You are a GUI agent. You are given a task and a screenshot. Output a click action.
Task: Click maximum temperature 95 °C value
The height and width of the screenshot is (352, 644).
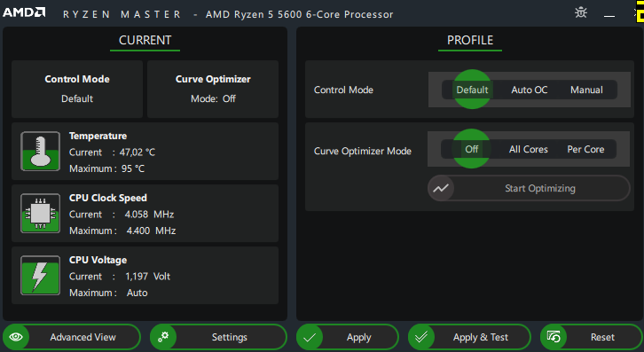click(133, 168)
